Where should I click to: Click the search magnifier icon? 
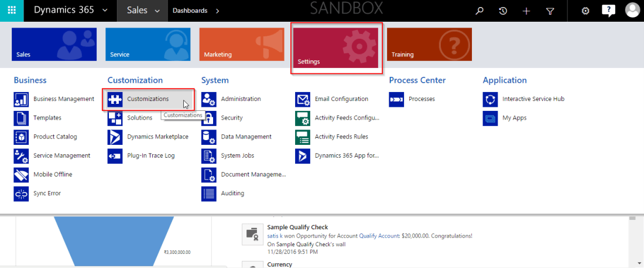pos(479,11)
